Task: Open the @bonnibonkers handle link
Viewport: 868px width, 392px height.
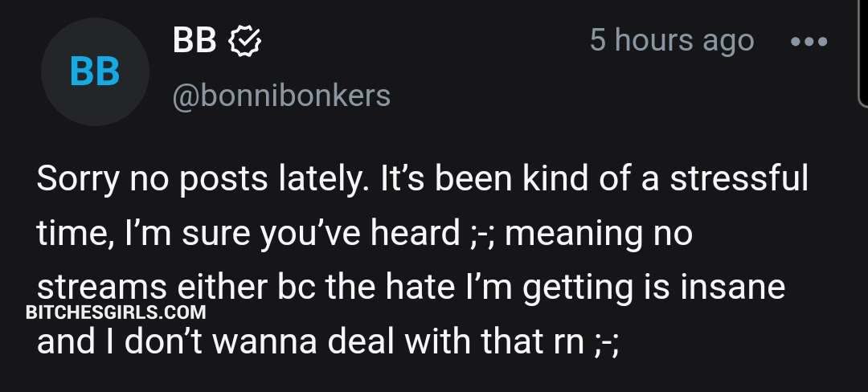Action: coord(280,96)
